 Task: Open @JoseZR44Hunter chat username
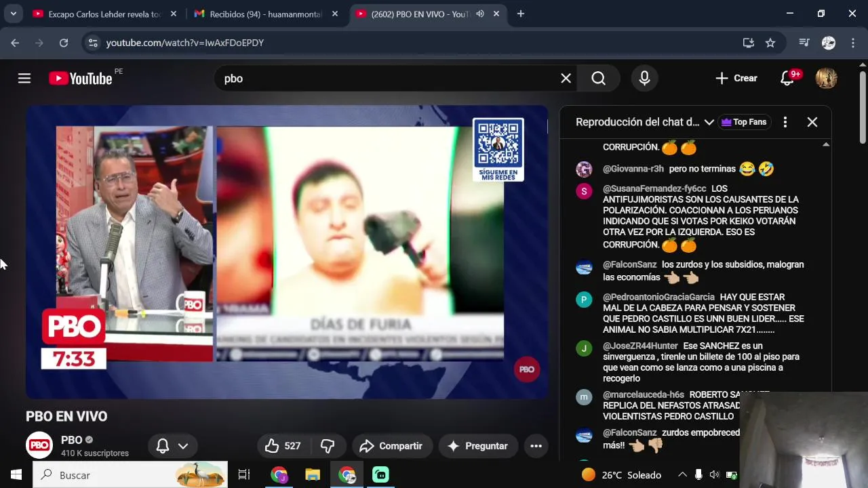[640, 346]
